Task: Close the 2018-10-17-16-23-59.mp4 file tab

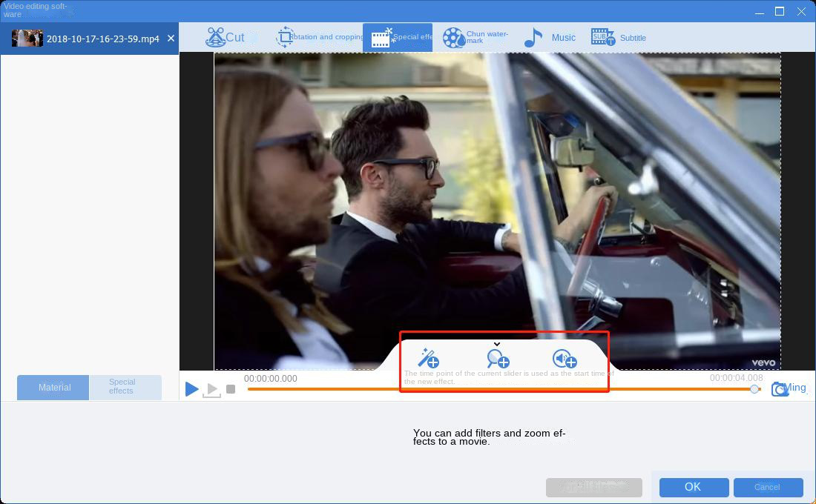Action: [171, 39]
